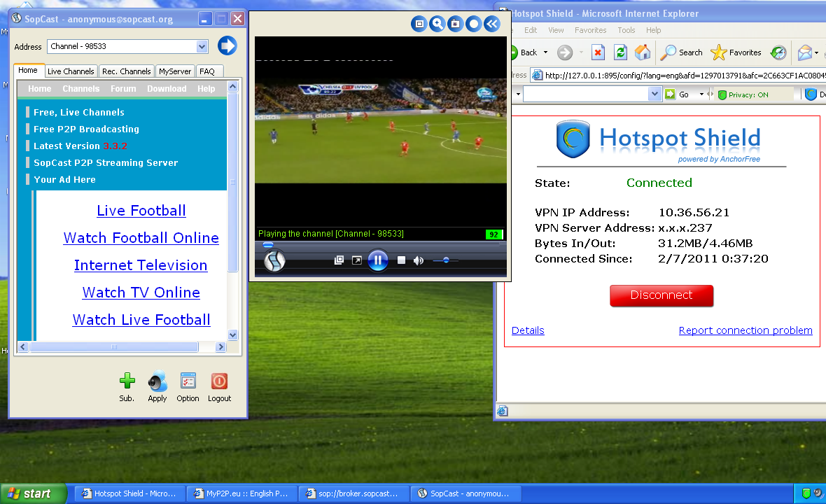The height and width of the screenshot is (504, 826).
Task: Open the Internet Television link
Action: click(141, 265)
